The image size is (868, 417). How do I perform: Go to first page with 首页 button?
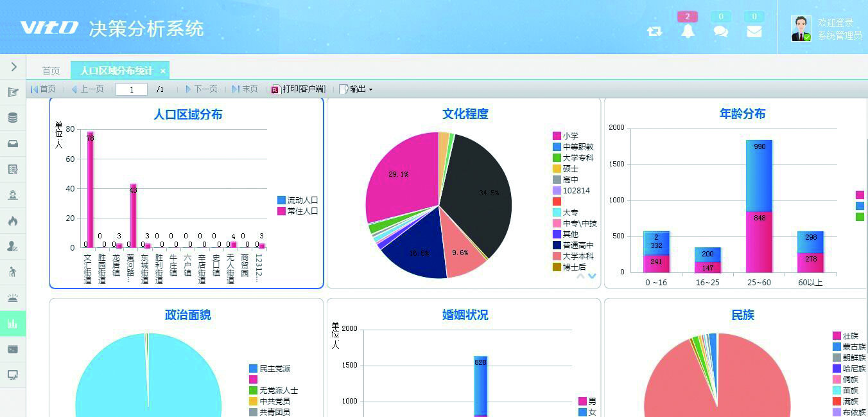43,89
